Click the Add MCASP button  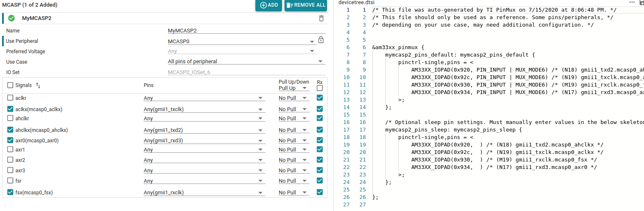point(269,5)
